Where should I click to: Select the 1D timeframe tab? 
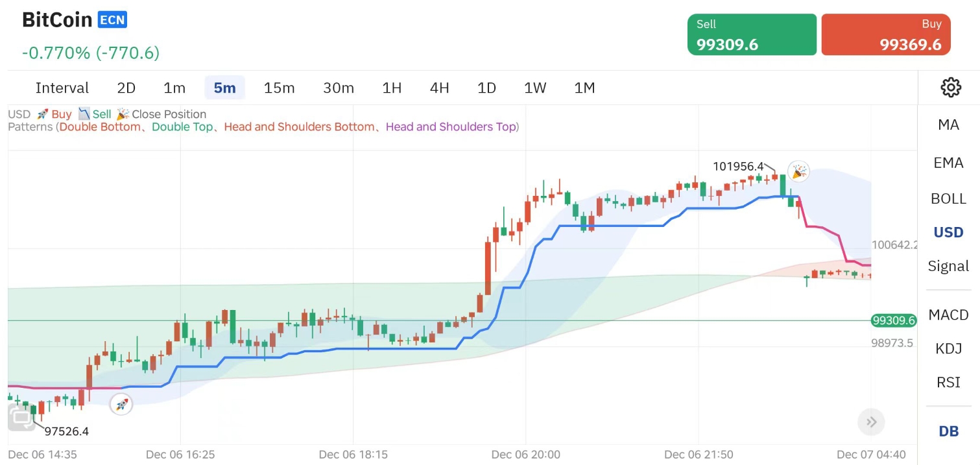coord(486,88)
